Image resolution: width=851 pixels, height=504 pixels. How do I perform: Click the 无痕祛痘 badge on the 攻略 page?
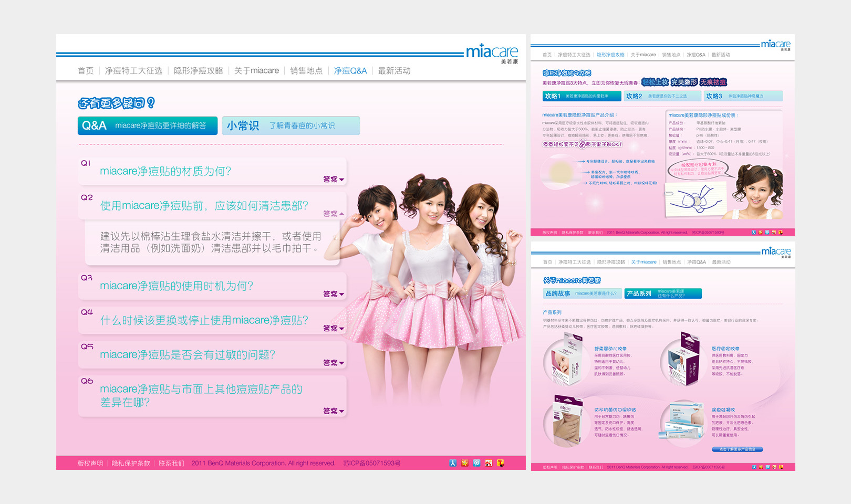tap(713, 82)
